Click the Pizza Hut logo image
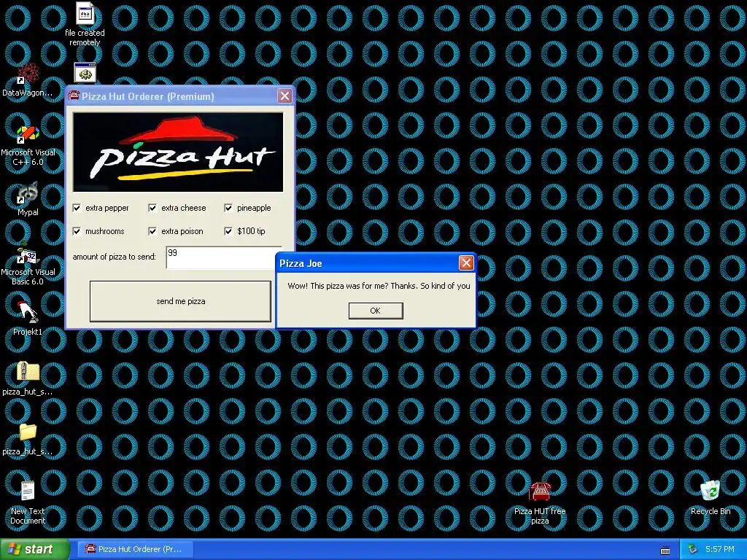 point(178,152)
